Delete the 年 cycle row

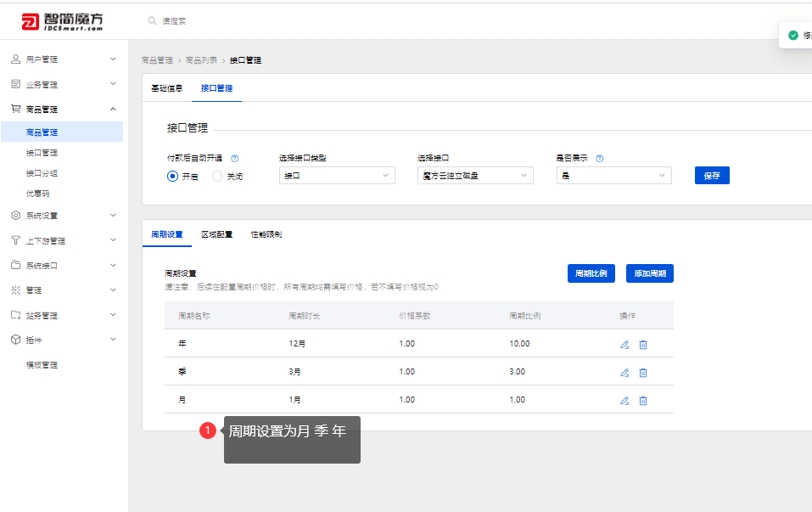[x=643, y=345]
